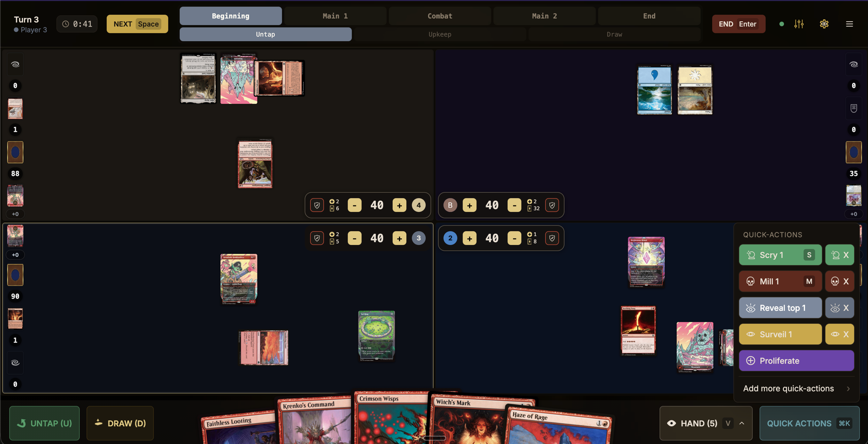Click the round B player badge
This screenshot has width=868, height=444.
(x=450, y=205)
